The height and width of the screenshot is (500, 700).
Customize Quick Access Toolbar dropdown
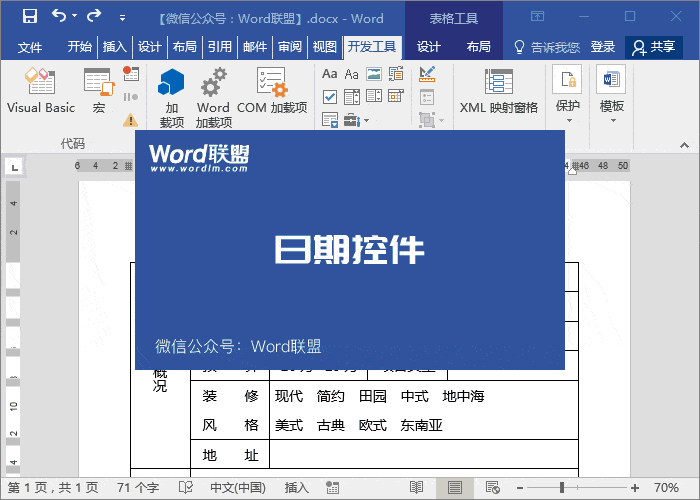coord(122,18)
